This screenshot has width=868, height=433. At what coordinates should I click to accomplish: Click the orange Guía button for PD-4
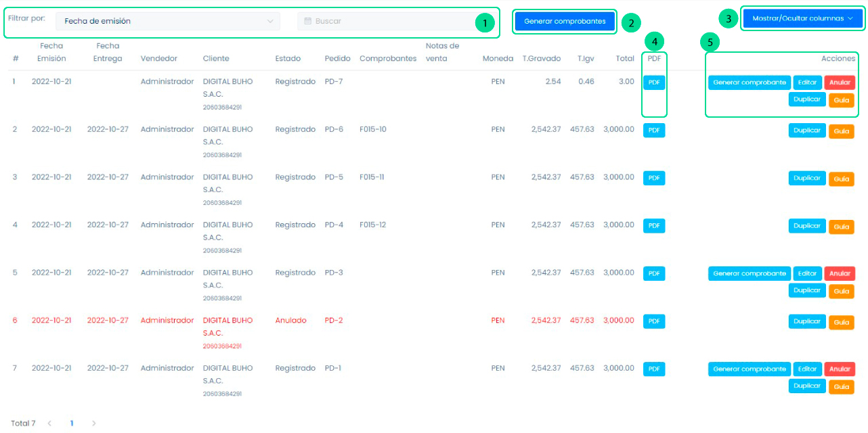[842, 227]
